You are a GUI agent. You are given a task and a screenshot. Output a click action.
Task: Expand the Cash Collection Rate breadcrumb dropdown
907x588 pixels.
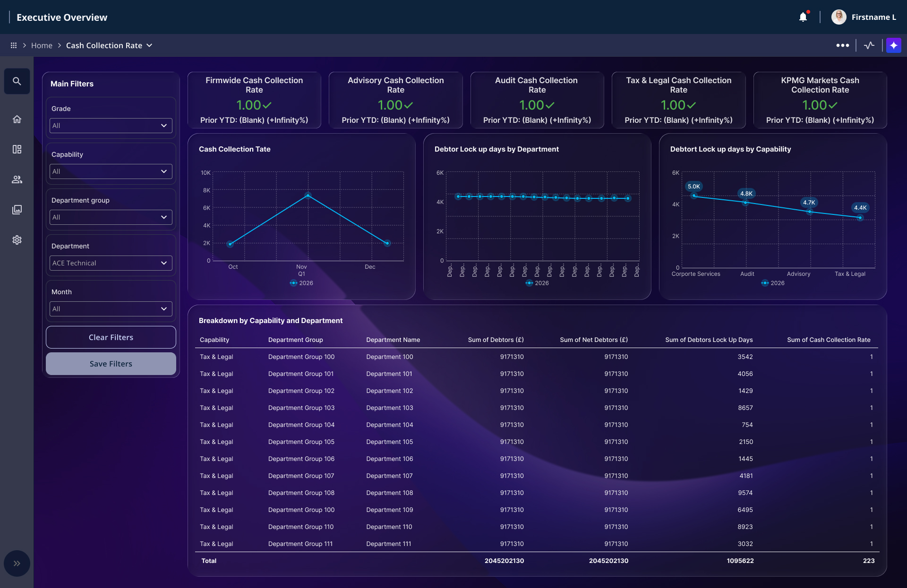pyautogui.click(x=149, y=45)
